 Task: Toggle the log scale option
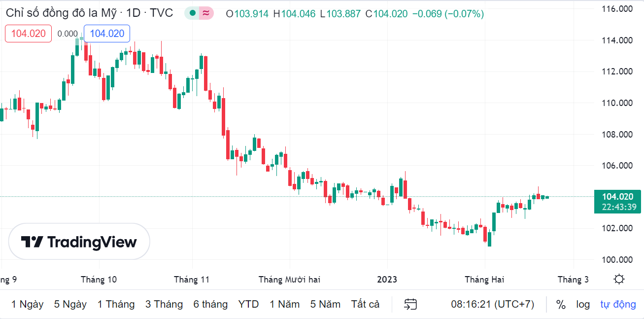click(x=583, y=304)
